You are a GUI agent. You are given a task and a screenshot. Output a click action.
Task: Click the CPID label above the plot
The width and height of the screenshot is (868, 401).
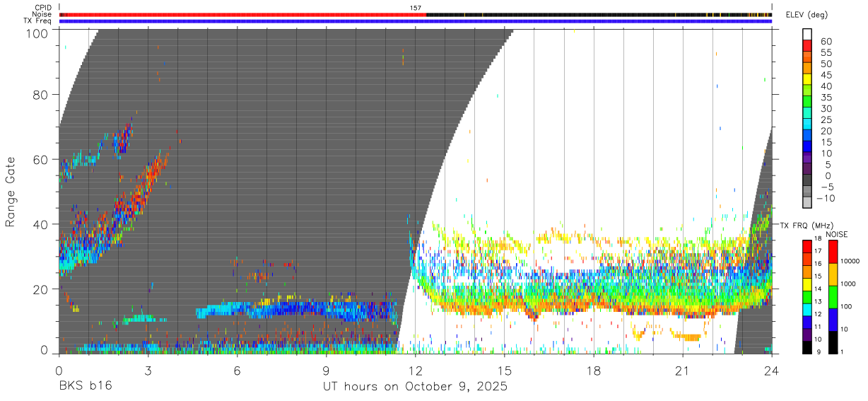[43, 8]
